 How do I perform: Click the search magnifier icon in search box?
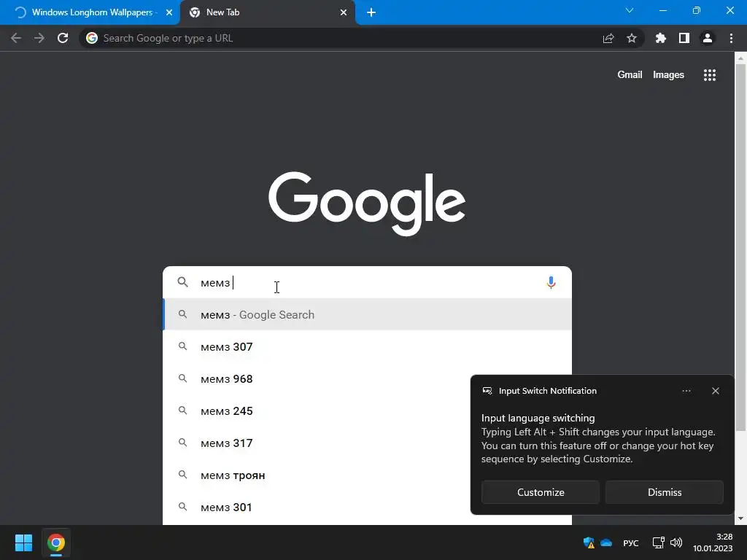183,282
